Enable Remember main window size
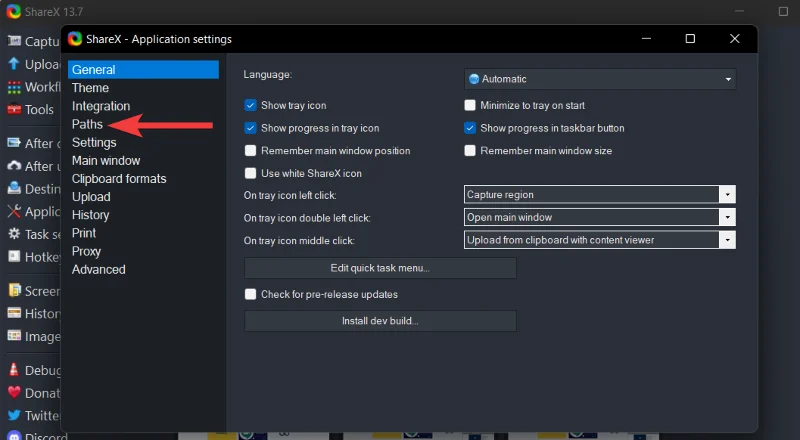Screen dimensions: 800x440 (470, 151)
